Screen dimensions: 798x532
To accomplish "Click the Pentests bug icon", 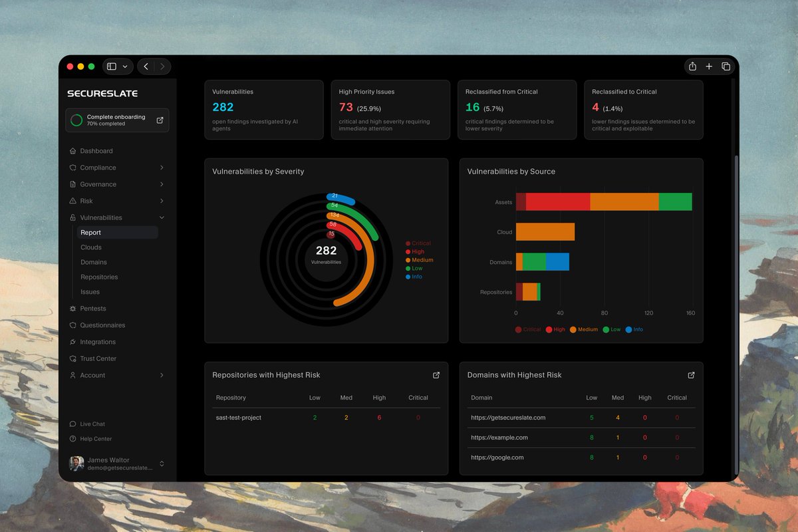I will click(73, 309).
